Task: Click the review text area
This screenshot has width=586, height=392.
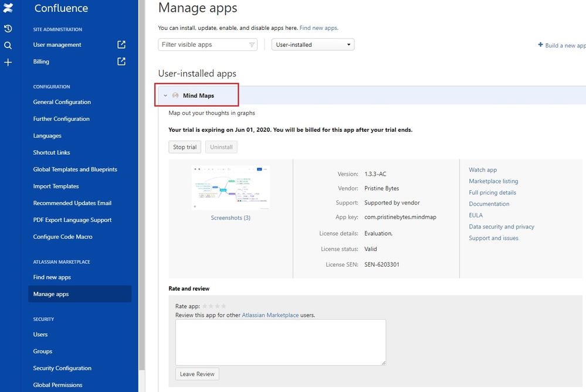Action: click(x=280, y=342)
